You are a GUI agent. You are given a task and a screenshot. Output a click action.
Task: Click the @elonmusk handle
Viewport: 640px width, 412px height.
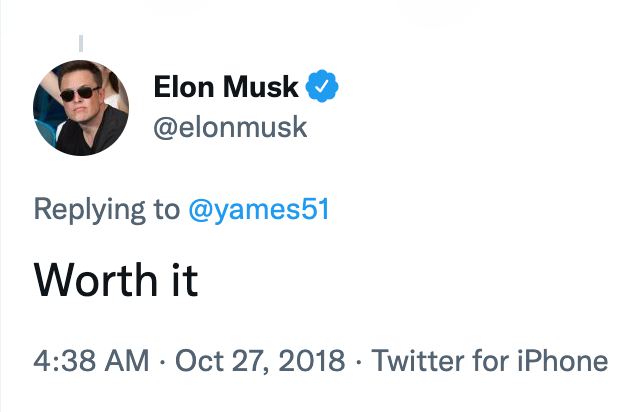230,129
